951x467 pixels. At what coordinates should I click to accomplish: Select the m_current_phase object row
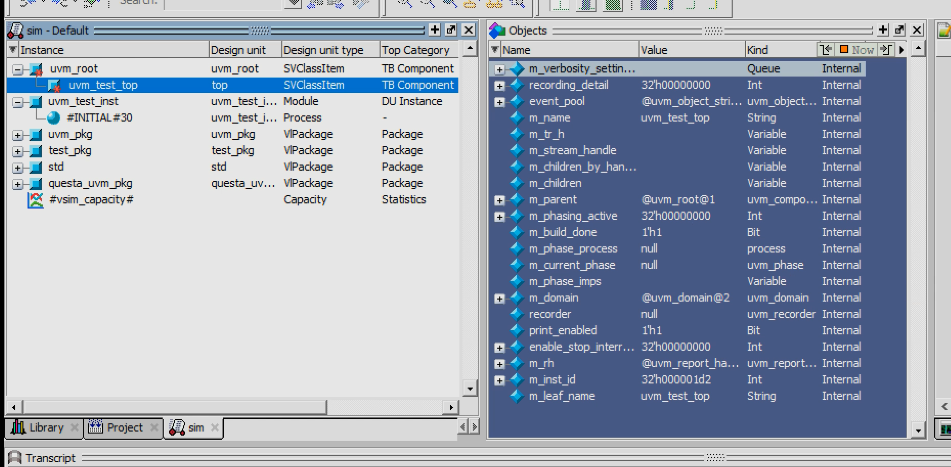tap(677, 265)
